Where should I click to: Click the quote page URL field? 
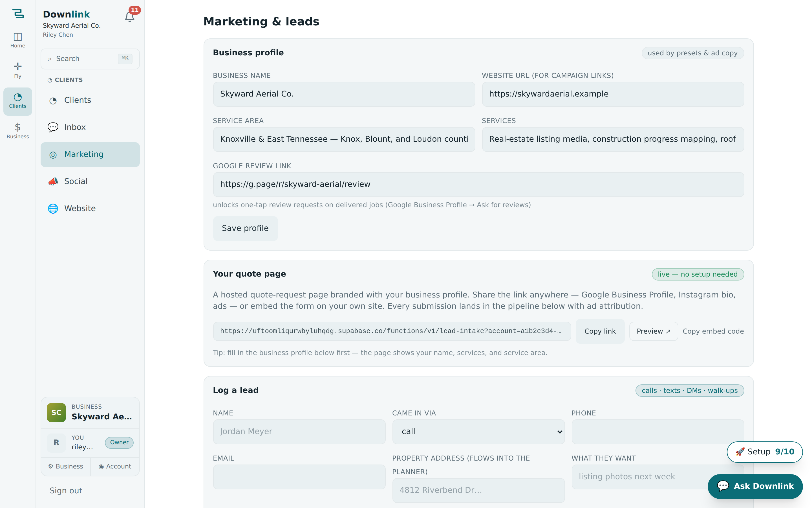click(392, 331)
